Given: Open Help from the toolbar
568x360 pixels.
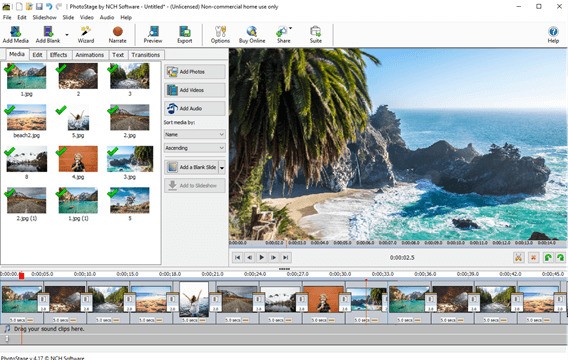Looking at the screenshot, I should click(553, 35).
